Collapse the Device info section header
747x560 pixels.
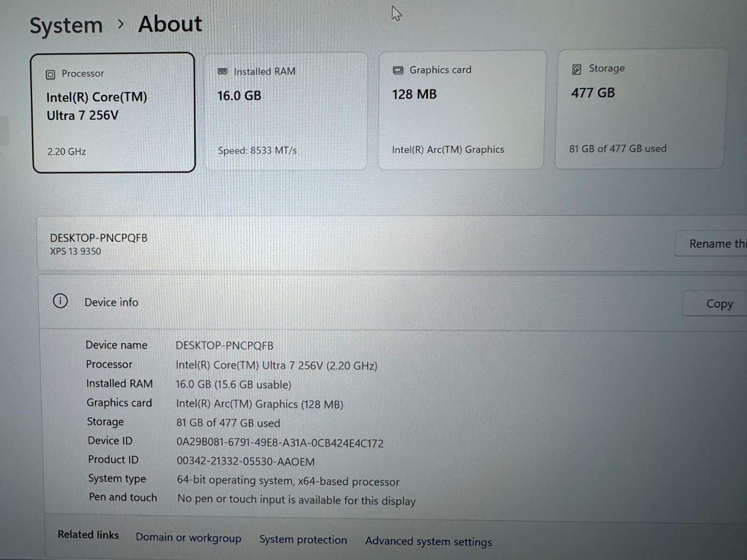[x=392, y=302]
